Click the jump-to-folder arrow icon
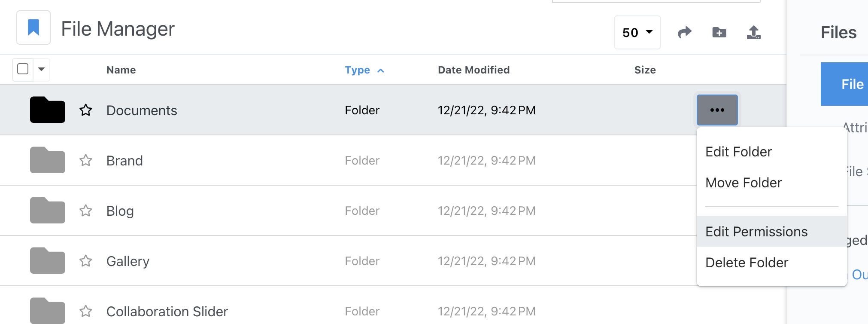 (685, 32)
